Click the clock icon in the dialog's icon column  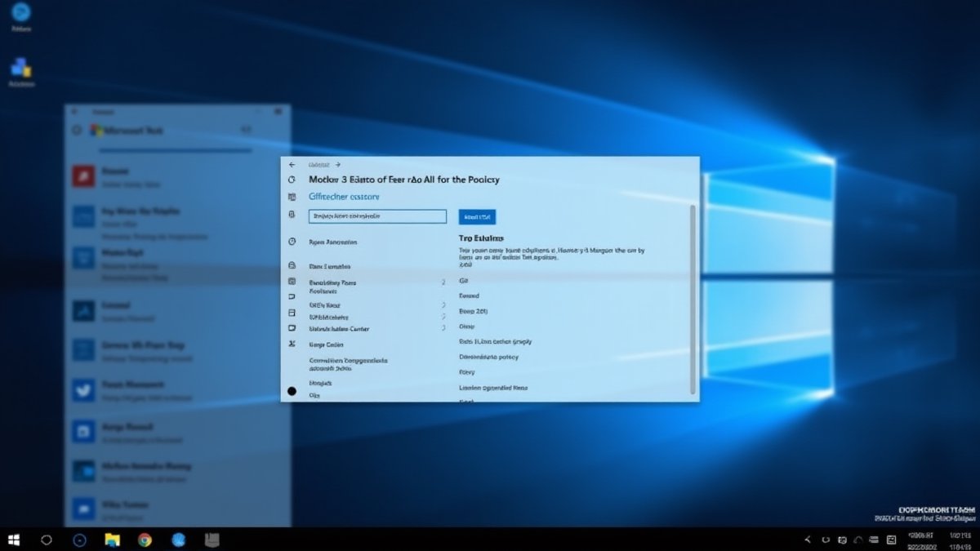tap(292, 242)
